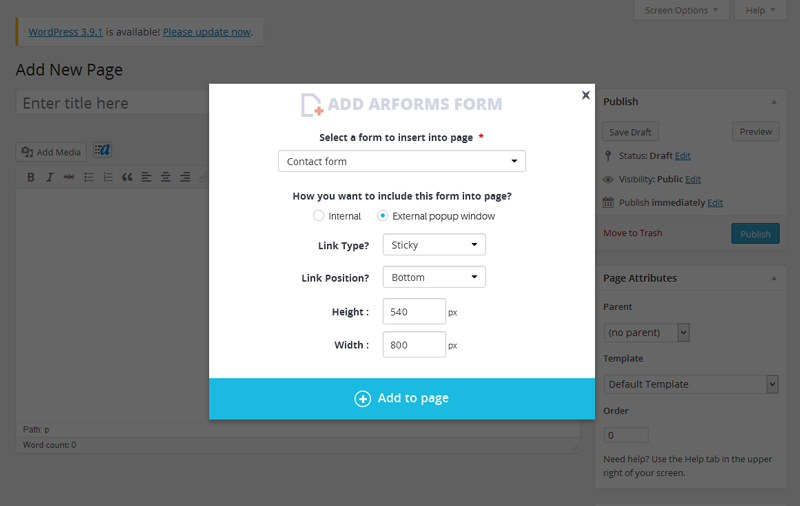Open the Link Position dropdown showing Bottom
The width and height of the screenshot is (800, 506).
[434, 277]
